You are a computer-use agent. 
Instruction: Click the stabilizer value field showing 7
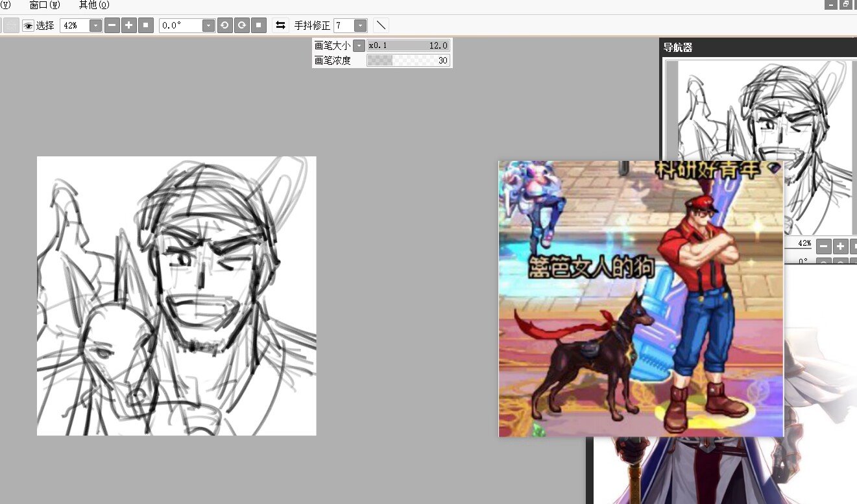pyautogui.click(x=343, y=25)
